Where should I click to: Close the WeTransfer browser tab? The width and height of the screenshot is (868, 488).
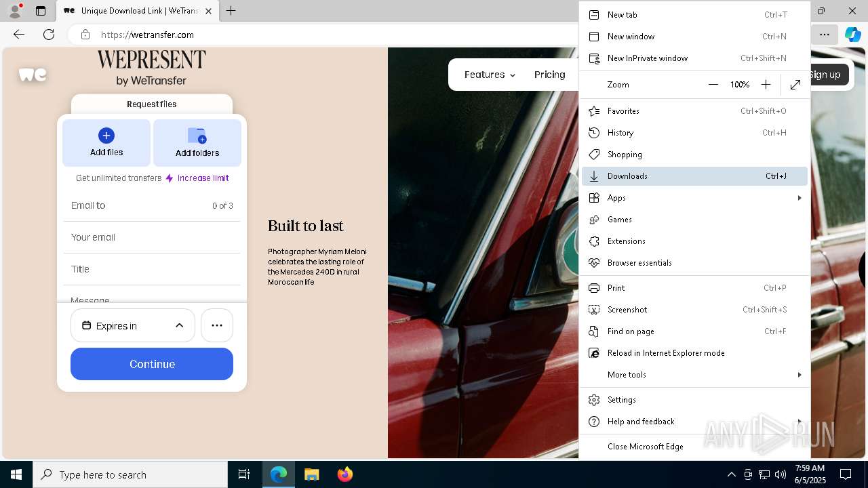[208, 11]
